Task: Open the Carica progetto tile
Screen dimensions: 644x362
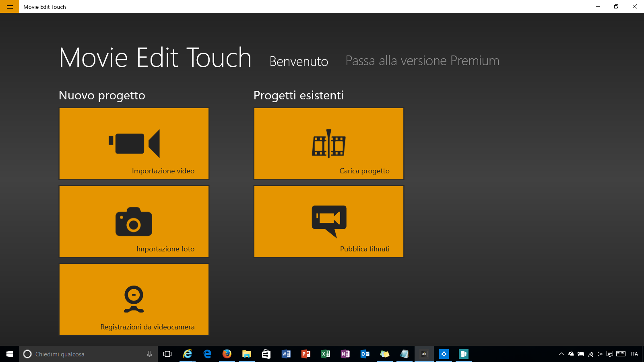Action: click(x=329, y=144)
